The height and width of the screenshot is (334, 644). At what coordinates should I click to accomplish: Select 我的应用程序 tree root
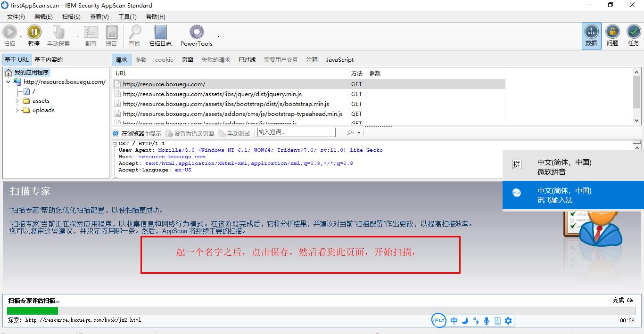point(31,73)
